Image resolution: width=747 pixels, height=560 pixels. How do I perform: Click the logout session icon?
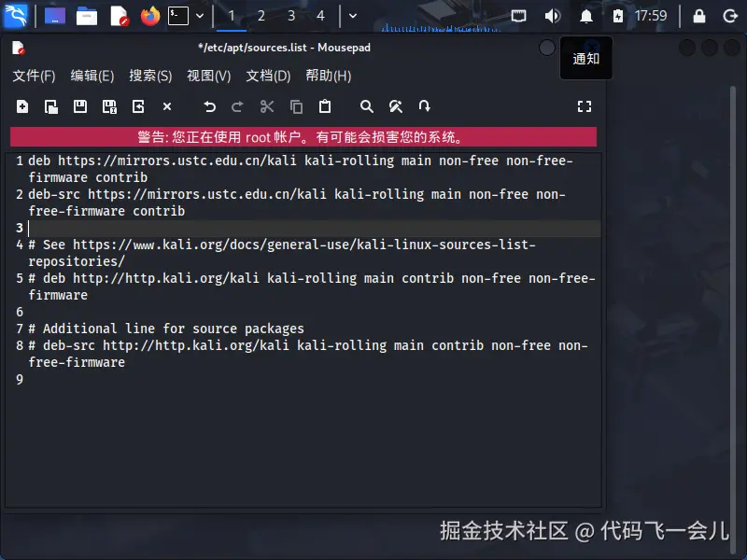[x=730, y=16]
